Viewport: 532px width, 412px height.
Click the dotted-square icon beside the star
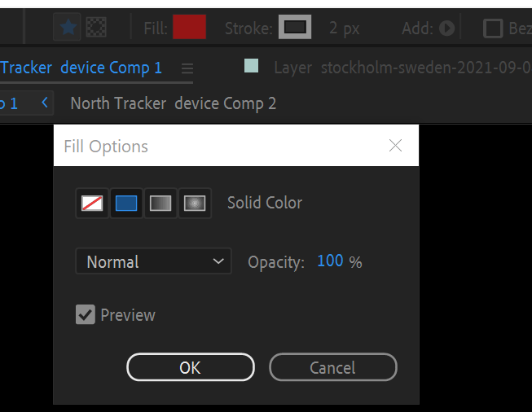click(96, 28)
